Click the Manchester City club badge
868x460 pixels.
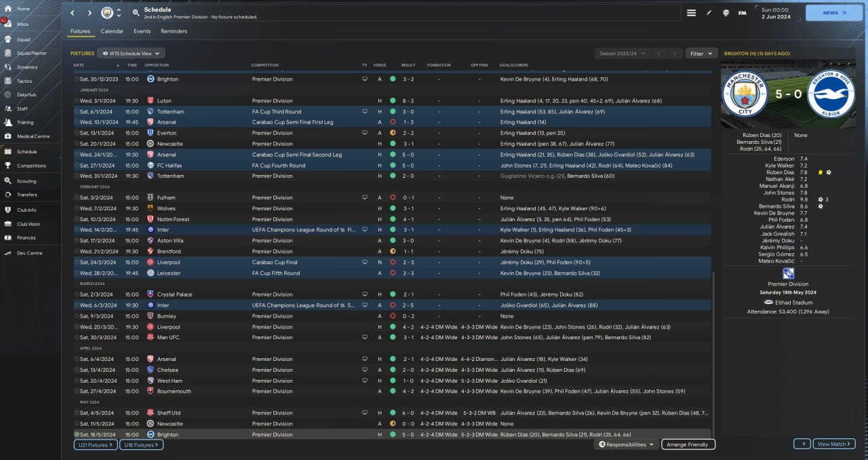(106, 13)
